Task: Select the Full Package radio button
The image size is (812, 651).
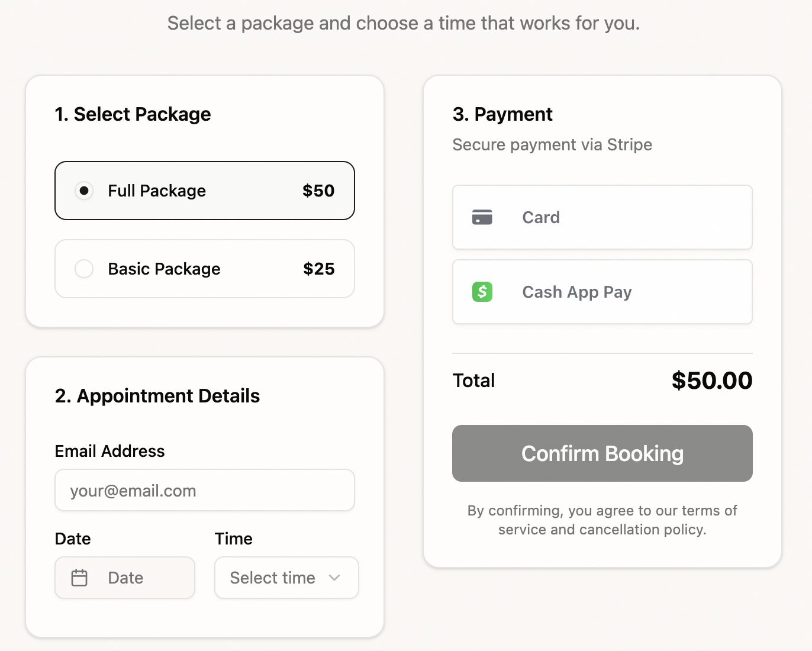Action: (x=84, y=191)
